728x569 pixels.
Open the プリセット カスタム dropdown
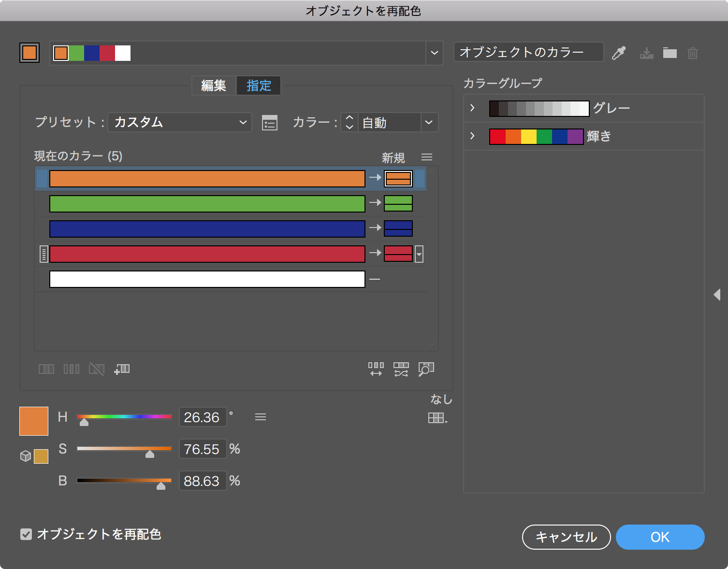tap(180, 122)
